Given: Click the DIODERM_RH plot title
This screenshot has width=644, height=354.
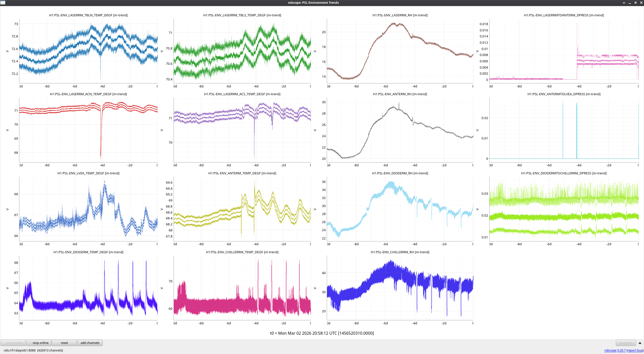Looking at the screenshot, I should point(400,173).
